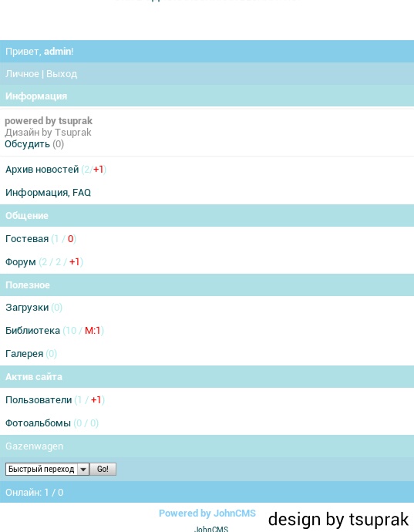Open Информация, FAQ page
The width and height of the screenshot is (414, 532).
pos(49,193)
